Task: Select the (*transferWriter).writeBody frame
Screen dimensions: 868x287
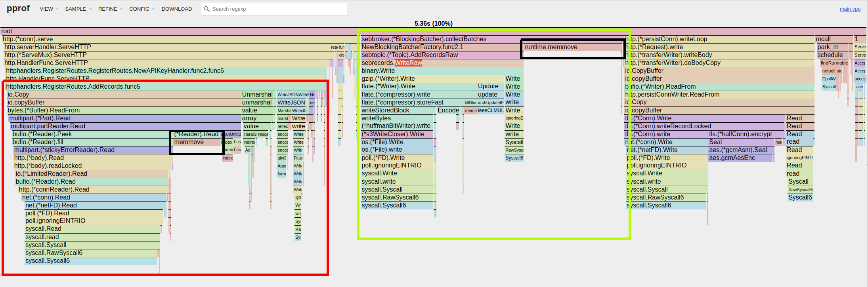Action: [x=720, y=55]
